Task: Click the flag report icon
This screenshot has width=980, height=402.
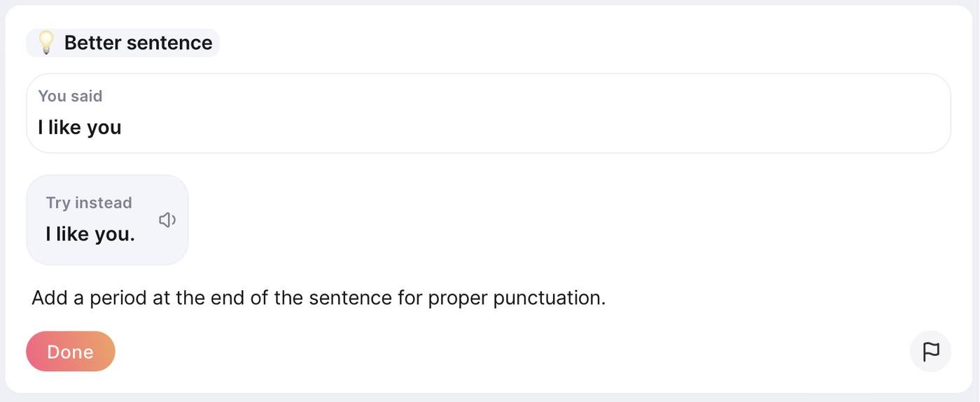Action: pyautogui.click(x=930, y=352)
